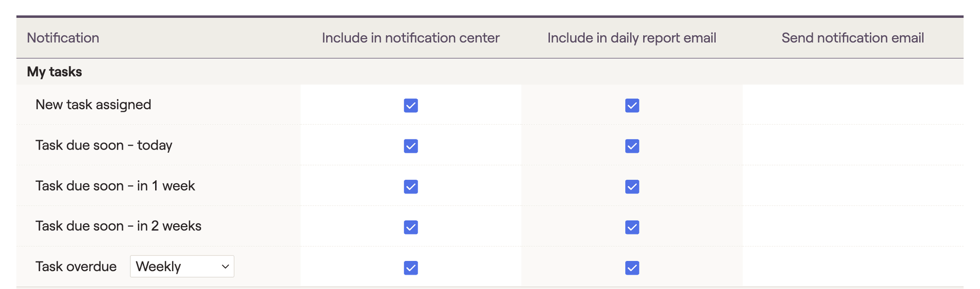Click the New task assigned row label
Image resolution: width=980 pixels, height=289 pixels.
pos(93,105)
